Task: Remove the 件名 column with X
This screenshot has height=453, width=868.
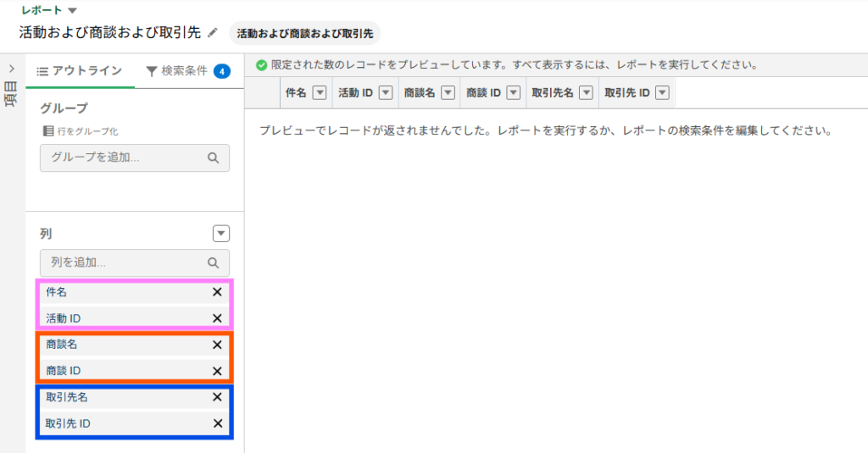Action: 217,292
